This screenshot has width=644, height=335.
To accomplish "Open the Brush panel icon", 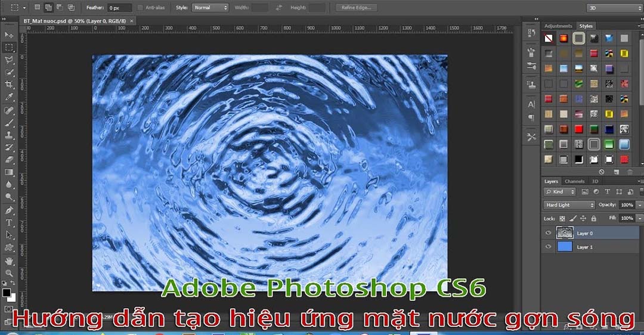I will [x=531, y=66].
